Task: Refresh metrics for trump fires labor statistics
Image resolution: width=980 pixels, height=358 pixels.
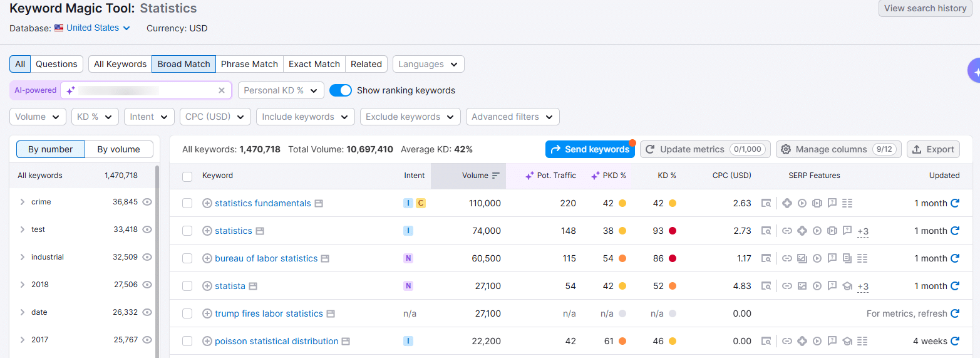Action: [x=955, y=313]
